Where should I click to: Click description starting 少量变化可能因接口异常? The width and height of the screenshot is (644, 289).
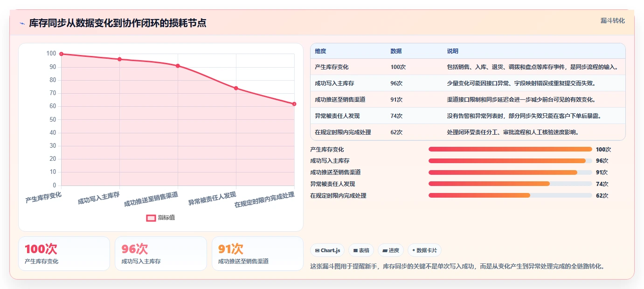coord(521,83)
